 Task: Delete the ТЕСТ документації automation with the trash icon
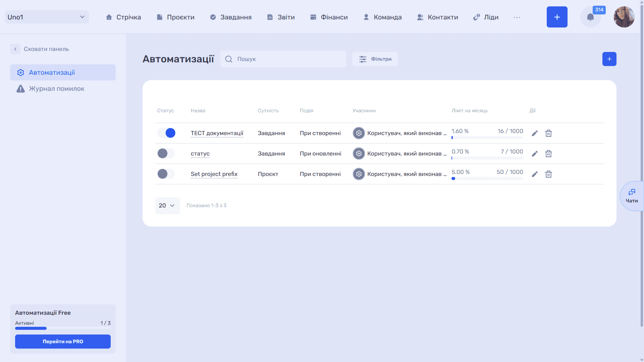549,133
